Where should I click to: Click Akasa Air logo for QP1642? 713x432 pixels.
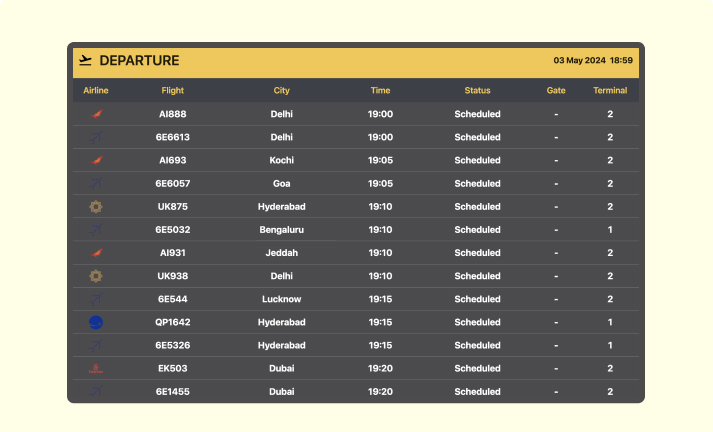[x=96, y=322]
